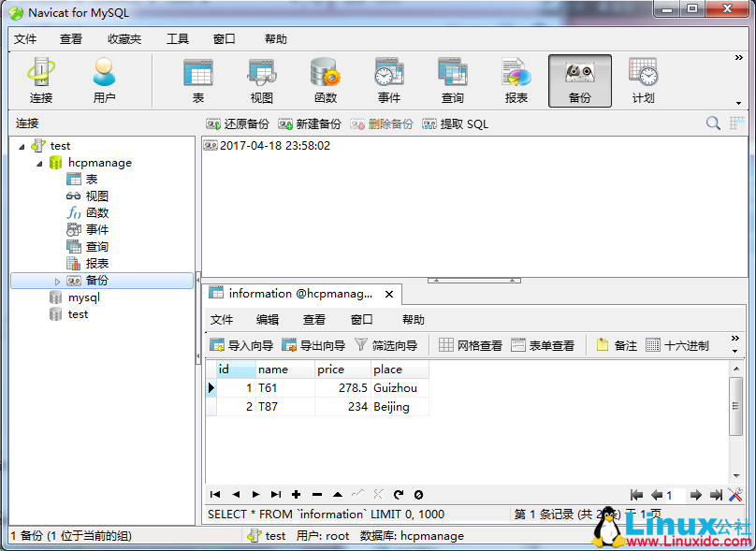Open the 导入向导 import wizard
The height and width of the screenshot is (551, 756).
[x=241, y=345]
